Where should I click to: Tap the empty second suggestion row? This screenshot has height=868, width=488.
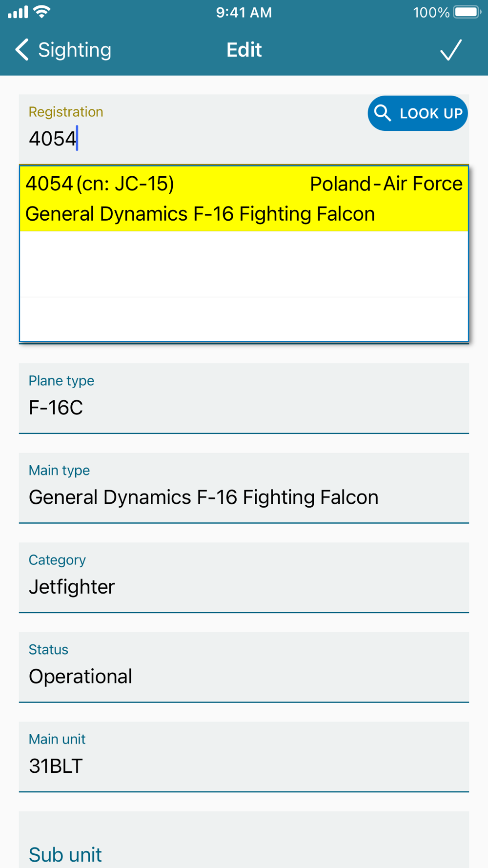click(244, 264)
